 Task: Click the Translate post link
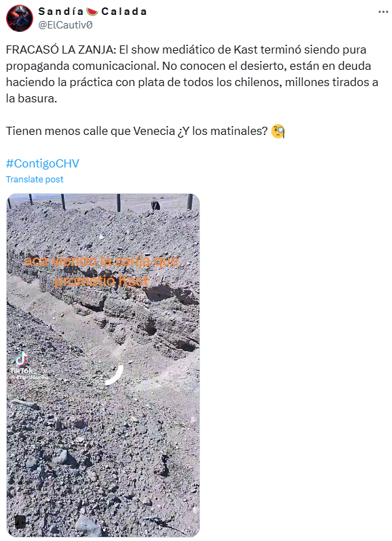point(35,180)
